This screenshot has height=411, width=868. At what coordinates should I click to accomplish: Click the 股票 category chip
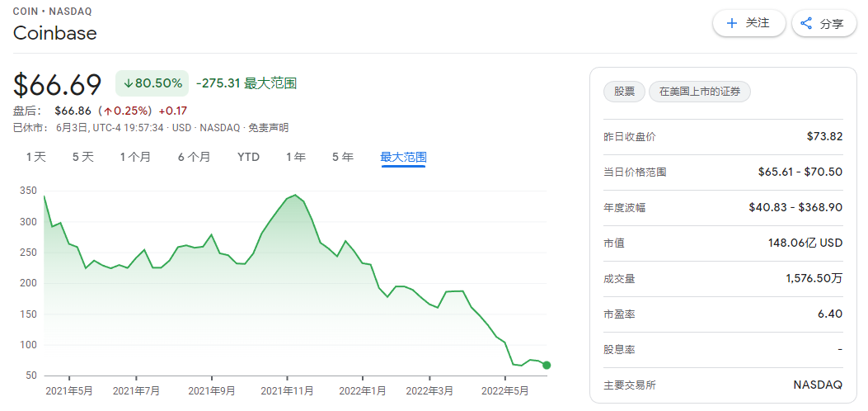tap(625, 92)
